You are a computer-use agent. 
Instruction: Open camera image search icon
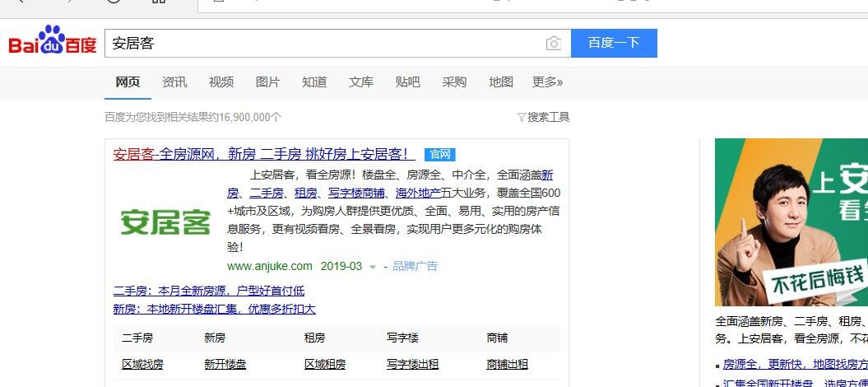(x=553, y=43)
